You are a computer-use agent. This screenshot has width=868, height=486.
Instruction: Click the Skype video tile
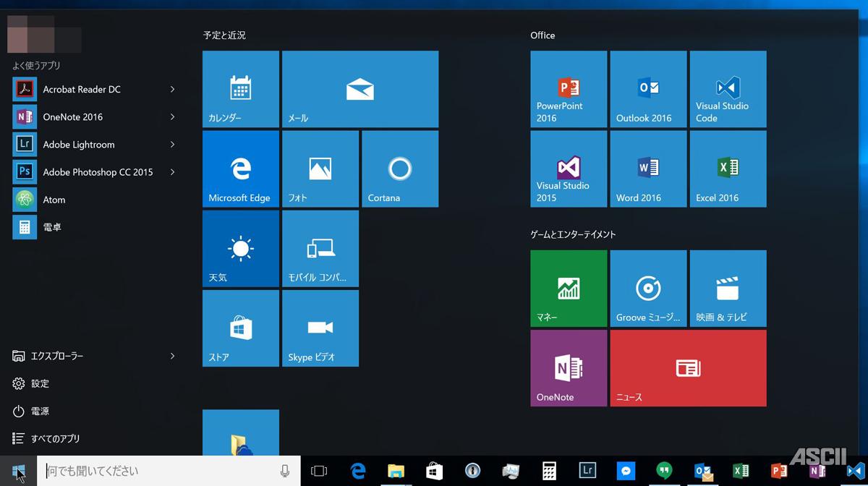[320, 328]
